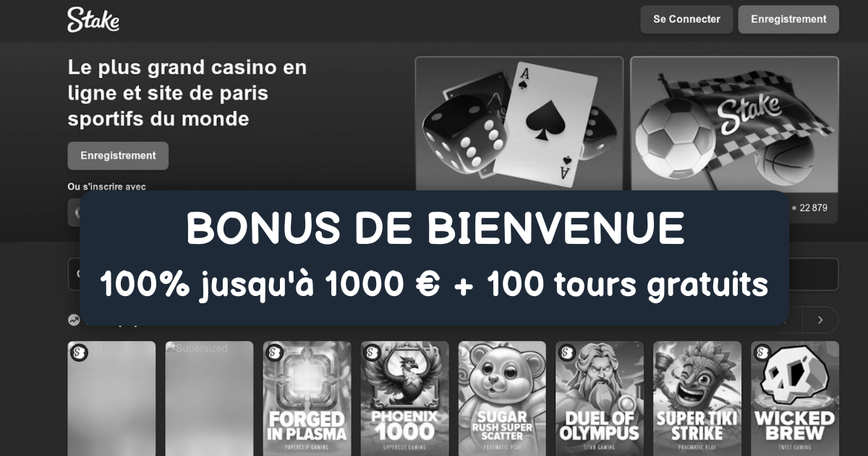Open the Se Connecter login button

686,20
